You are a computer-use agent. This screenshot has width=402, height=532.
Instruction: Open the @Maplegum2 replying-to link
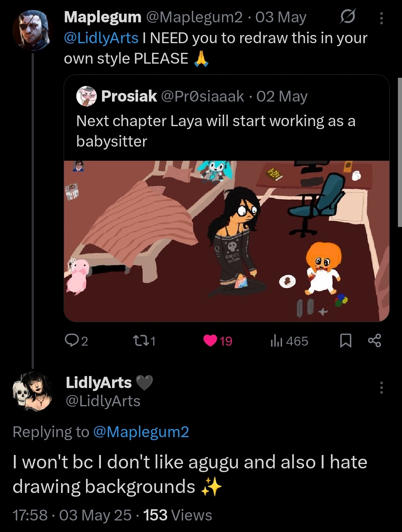(x=141, y=432)
